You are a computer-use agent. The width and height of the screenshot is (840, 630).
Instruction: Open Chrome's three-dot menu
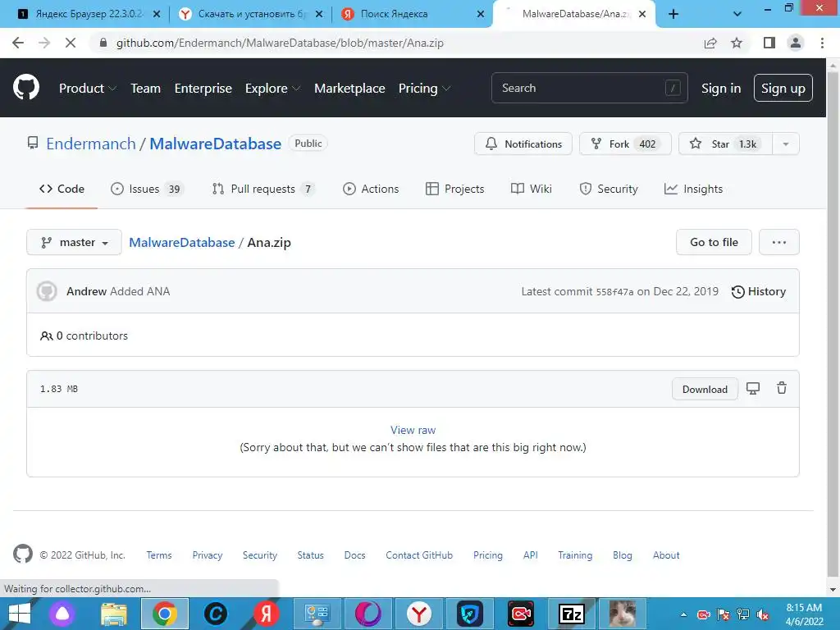click(x=822, y=43)
